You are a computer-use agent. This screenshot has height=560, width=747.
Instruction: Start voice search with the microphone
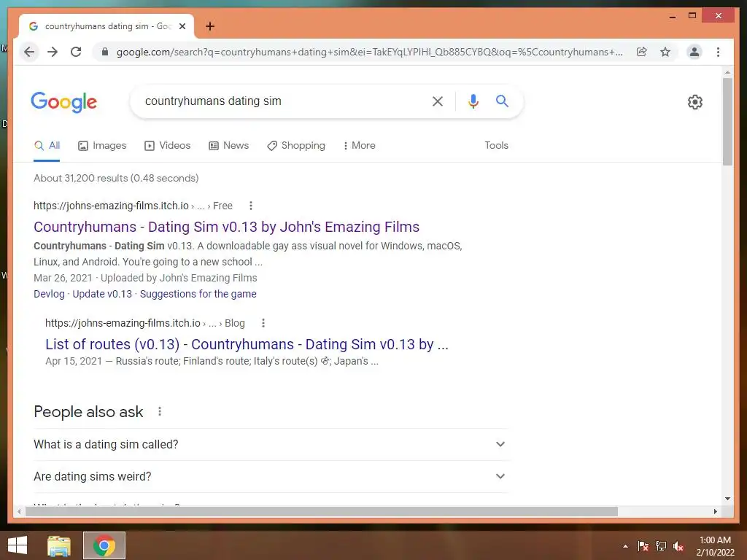pyautogui.click(x=473, y=101)
